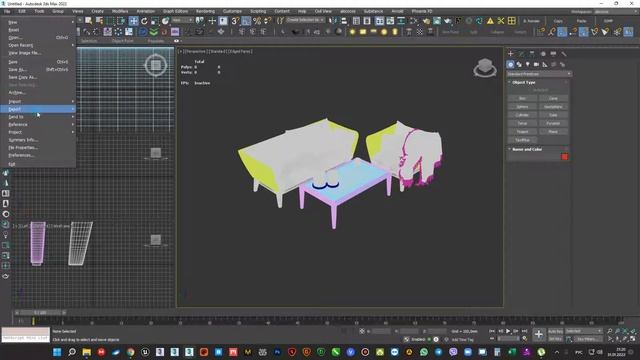Open the Hierarchy tab in command panel
Screen dimensions: 640x360
532,53
